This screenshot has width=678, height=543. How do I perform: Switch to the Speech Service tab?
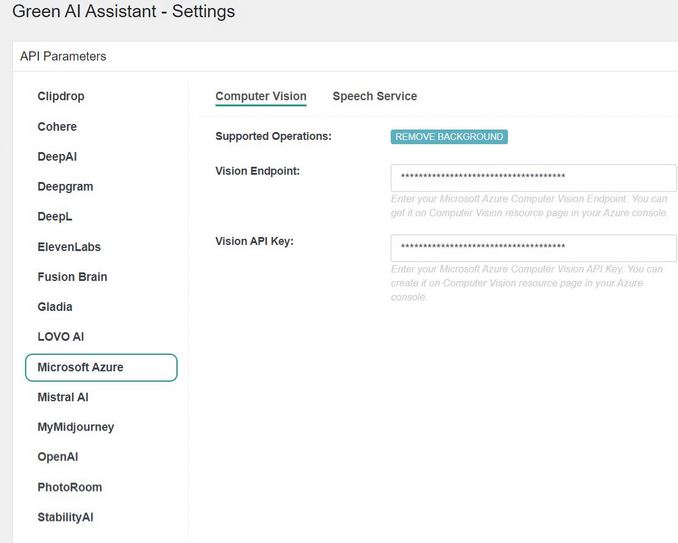pyautogui.click(x=375, y=96)
